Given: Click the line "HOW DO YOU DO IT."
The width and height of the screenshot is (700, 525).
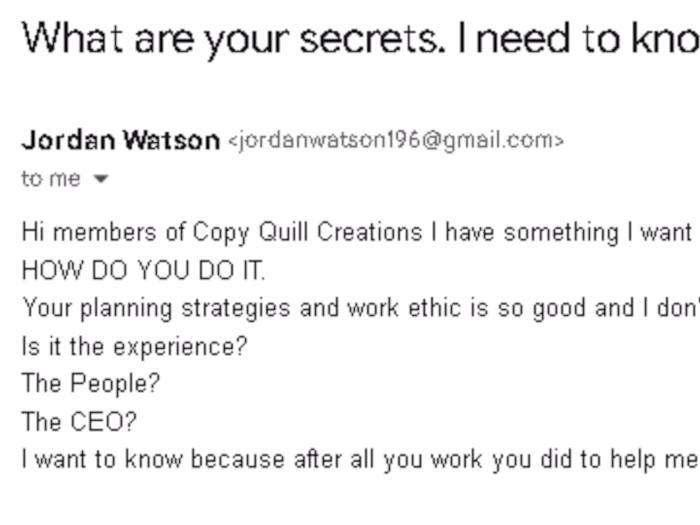Looking at the screenshot, I should click(x=144, y=271).
